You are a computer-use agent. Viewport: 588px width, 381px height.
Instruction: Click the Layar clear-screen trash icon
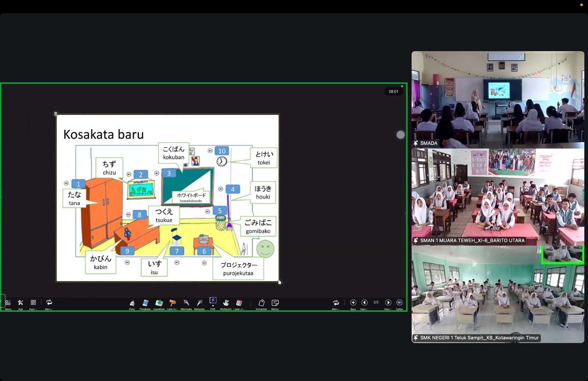[x=239, y=303]
